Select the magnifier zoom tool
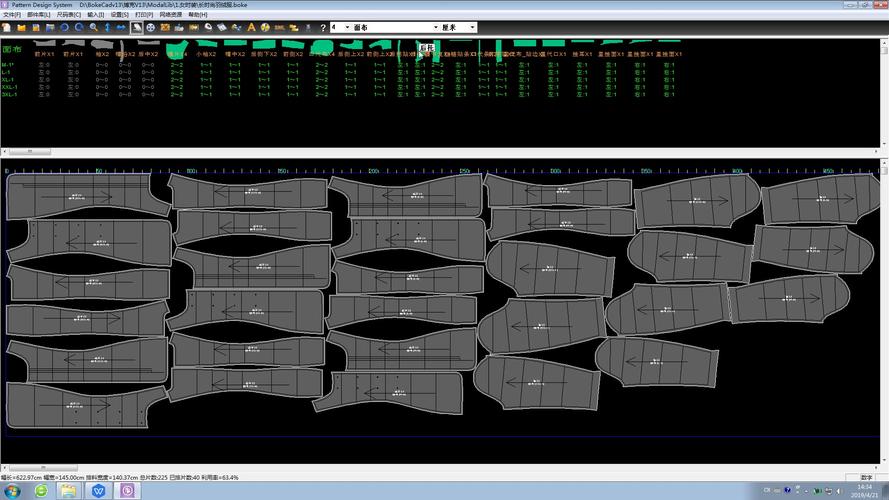889x500 pixels. [94, 27]
